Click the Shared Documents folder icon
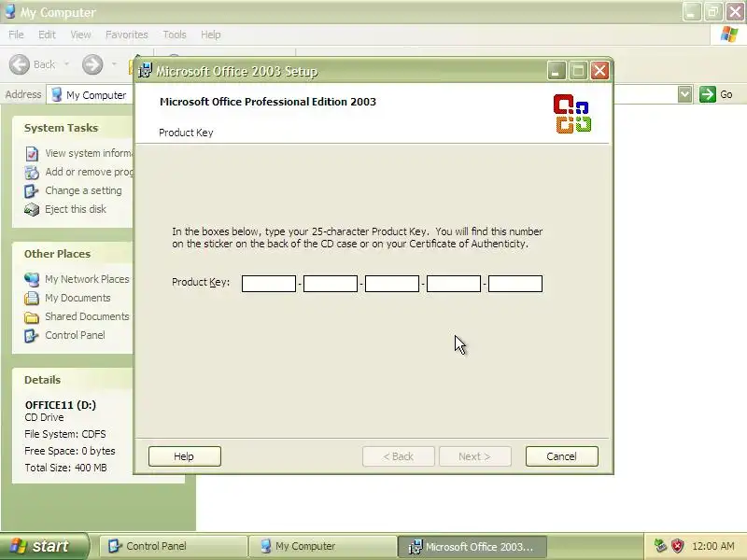Image resolution: width=747 pixels, height=560 pixels. pos(32,317)
